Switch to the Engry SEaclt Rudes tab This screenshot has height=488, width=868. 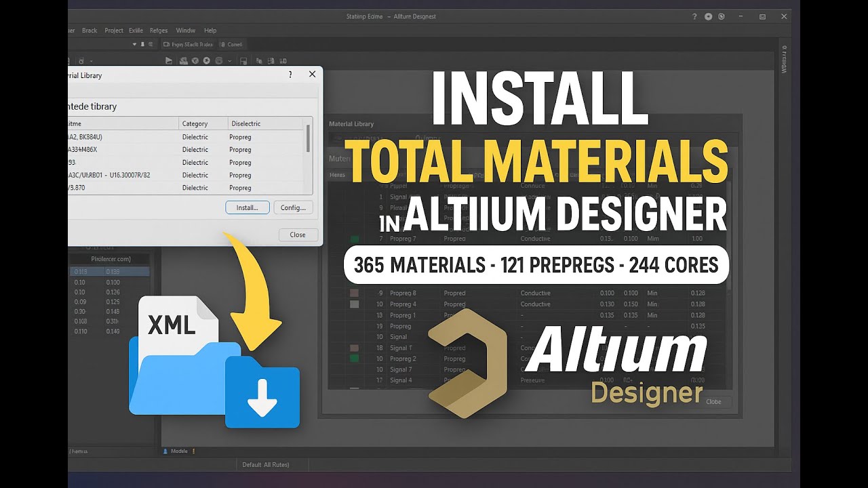tap(189, 45)
